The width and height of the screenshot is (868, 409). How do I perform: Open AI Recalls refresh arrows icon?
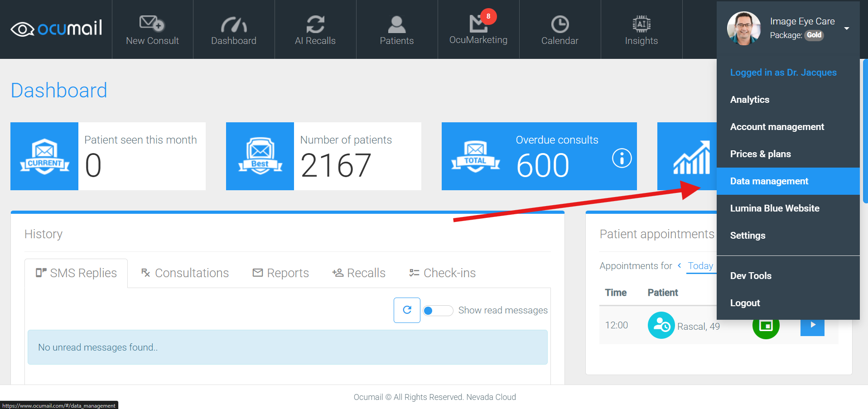(x=315, y=24)
